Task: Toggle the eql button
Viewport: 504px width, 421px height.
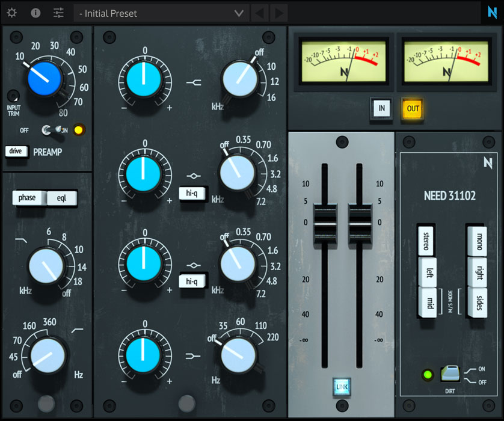Action: point(62,198)
